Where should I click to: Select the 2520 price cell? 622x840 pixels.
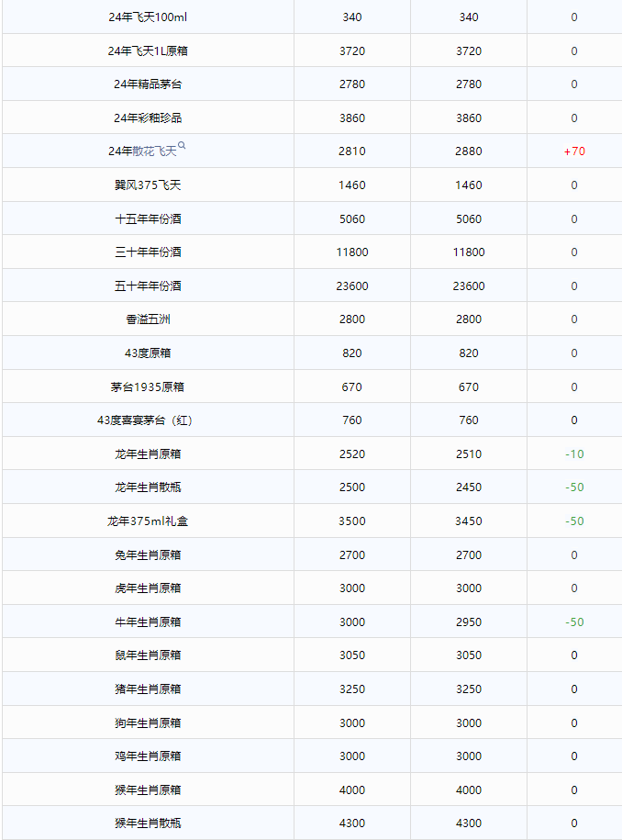(x=352, y=454)
